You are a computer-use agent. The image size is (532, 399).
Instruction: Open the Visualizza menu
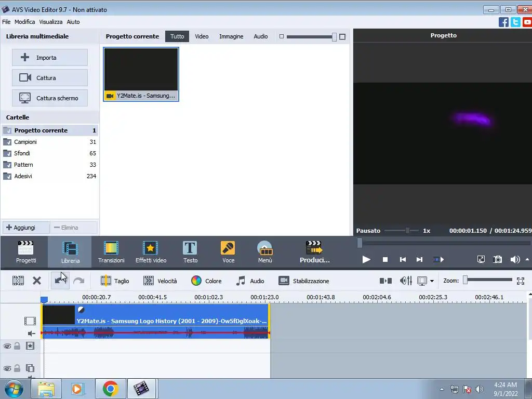coord(50,22)
